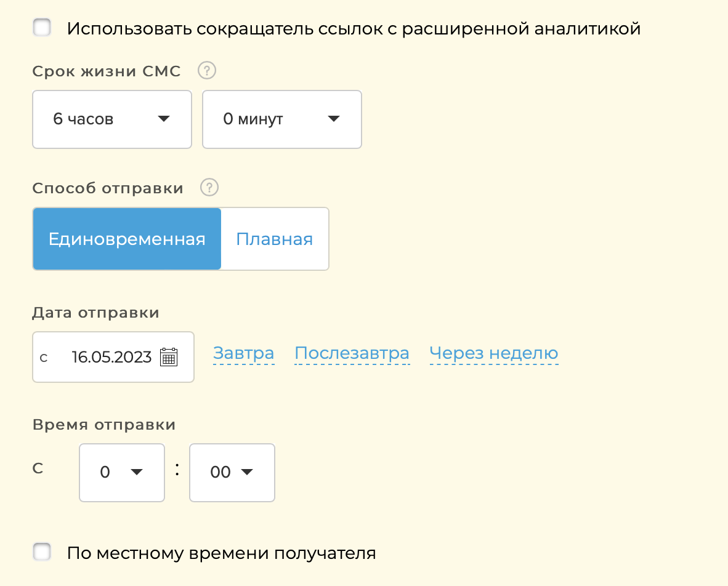Choose the Завтра quick date link
This screenshot has width=728, height=586.
pos(243,353)
